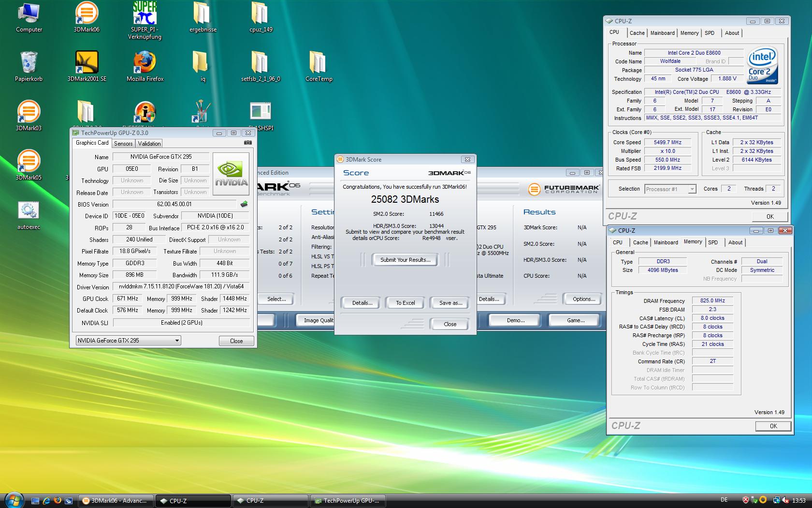Click the volume tray icon

tap(785, 500)
